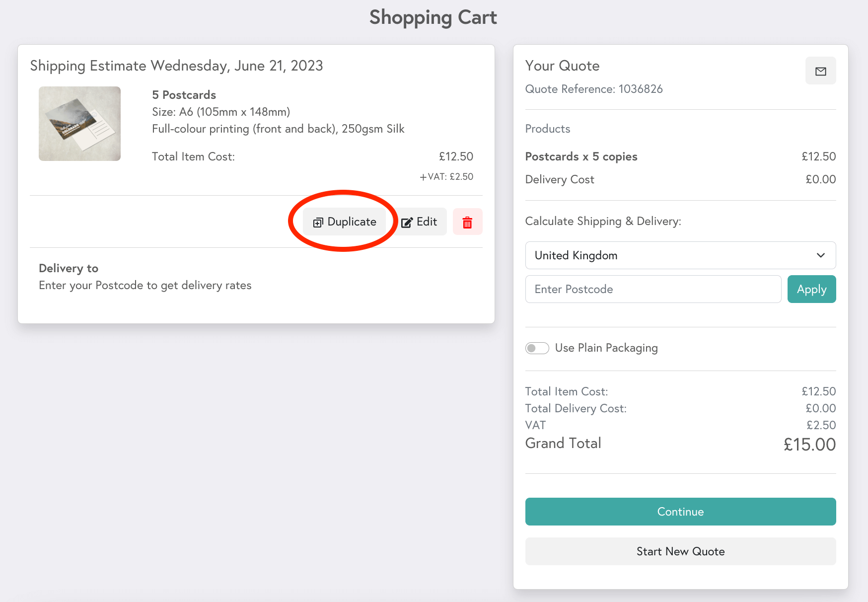This screenshot has width=868, height=602.
Task: Select the Postcards x 5 copies line item
Action: (x=581, y=156)
